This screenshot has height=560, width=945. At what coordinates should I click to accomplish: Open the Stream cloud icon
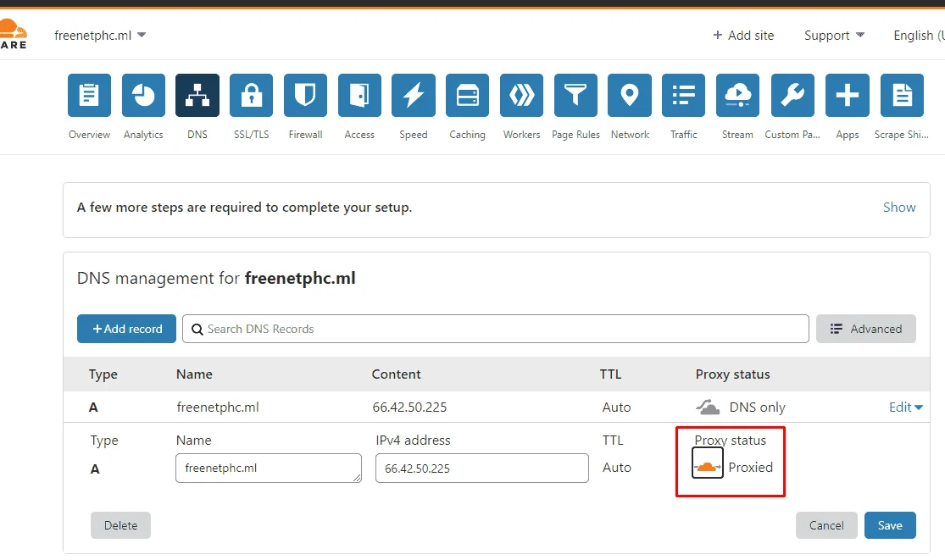[x=737, y=95]
